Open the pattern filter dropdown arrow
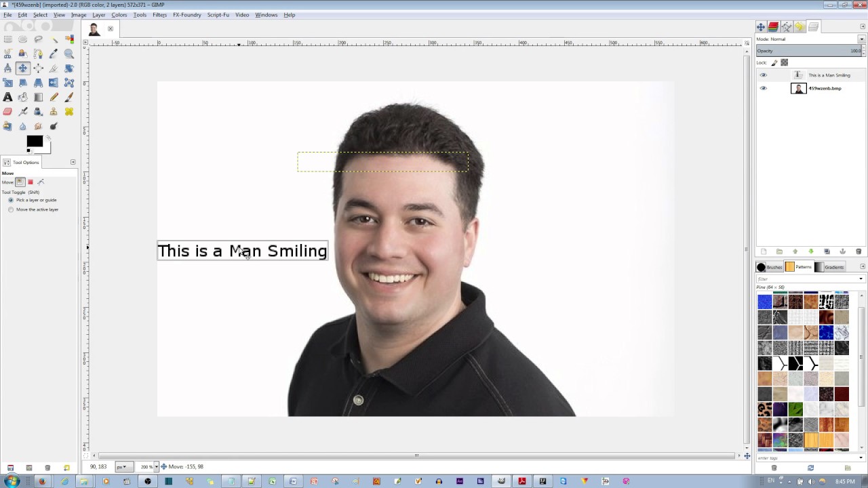868x488 pixels. [x=861, y=279]
